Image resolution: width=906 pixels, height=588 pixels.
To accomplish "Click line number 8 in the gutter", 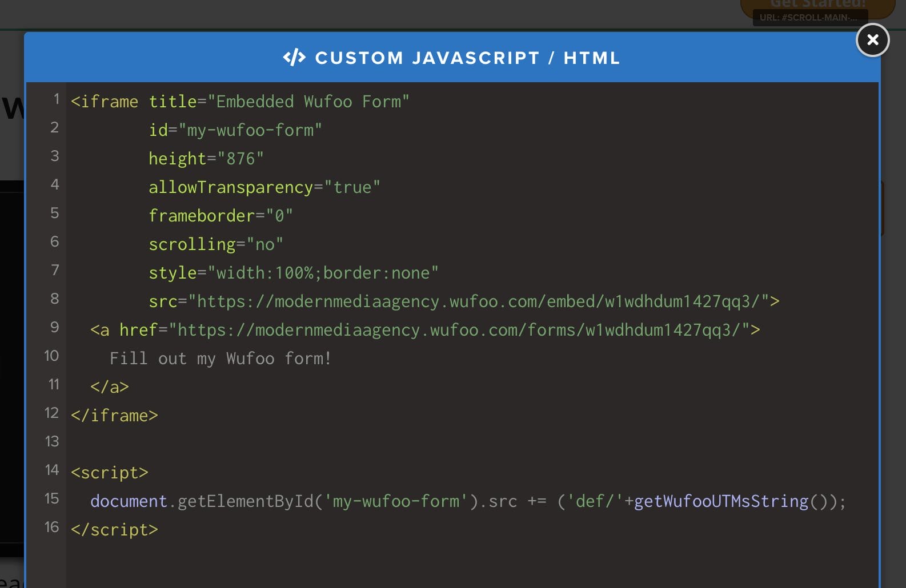I will [55, 299].
